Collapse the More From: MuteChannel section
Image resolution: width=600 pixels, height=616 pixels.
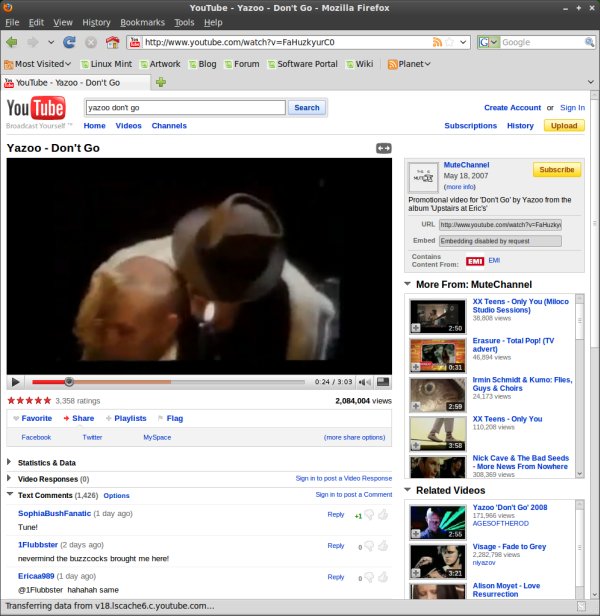tap(407, 283)
